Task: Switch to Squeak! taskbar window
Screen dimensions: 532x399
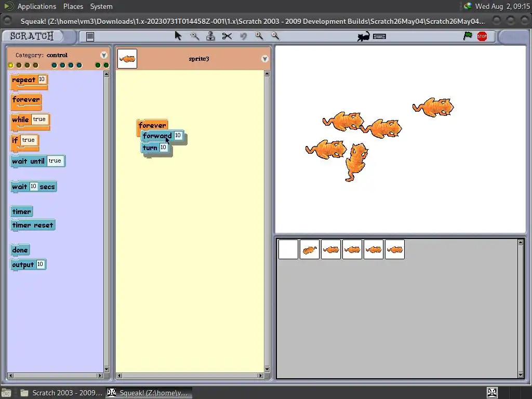Action: (x=148, y=393)
